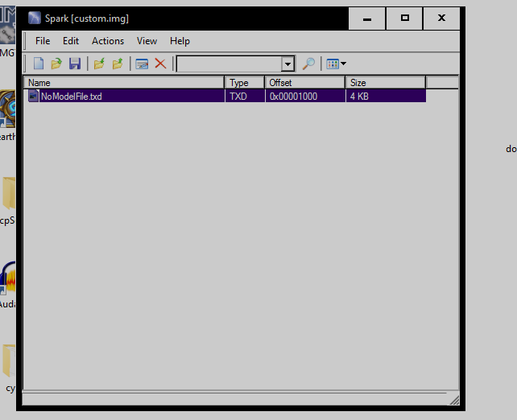Select the Hearthstone desktop shortcut icon
This screenshot has width=517, height=420.
click(x=7, y=109)
